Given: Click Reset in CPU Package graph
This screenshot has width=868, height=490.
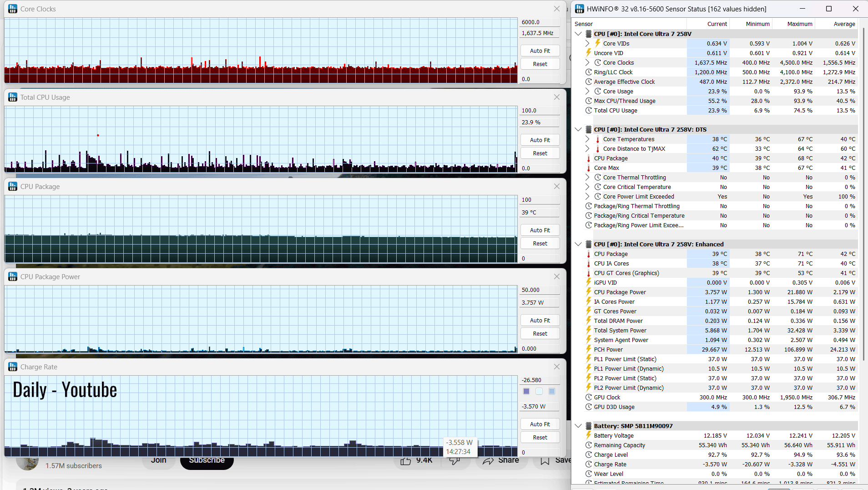Looking at the screenshot, I should point(540,243).
